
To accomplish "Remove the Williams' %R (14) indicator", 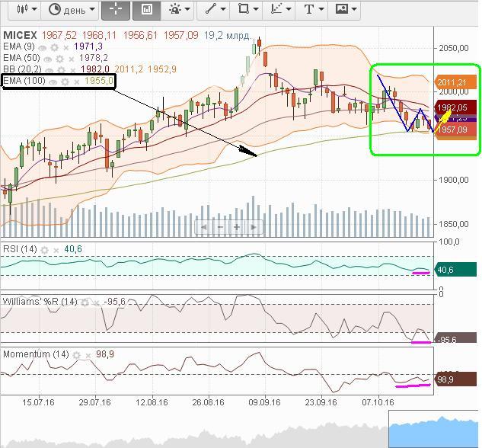I will [x=96, y=303].
